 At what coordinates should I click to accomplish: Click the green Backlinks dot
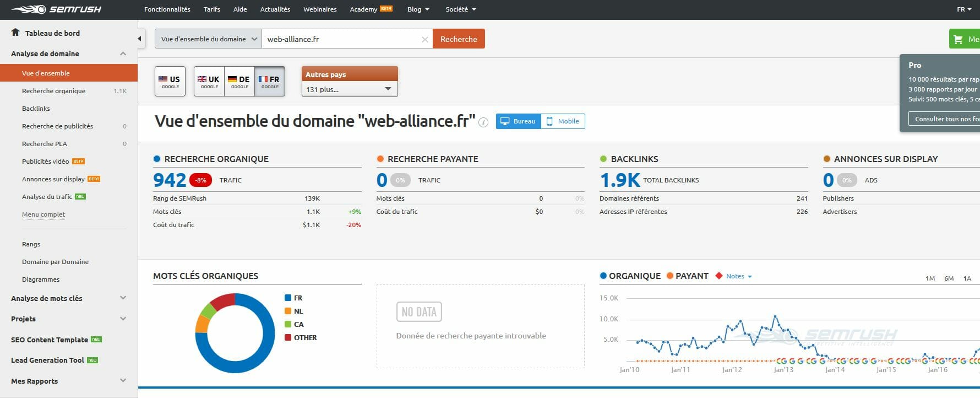click(603, 159)
